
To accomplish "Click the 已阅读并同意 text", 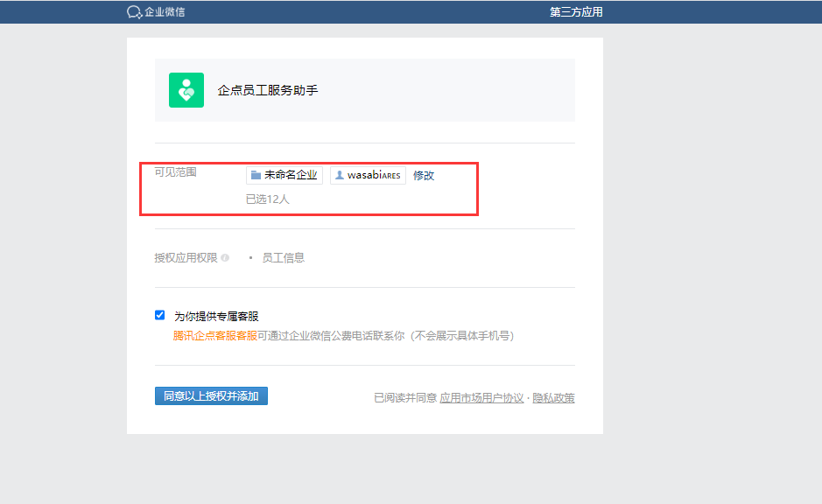I will point(405,398).
